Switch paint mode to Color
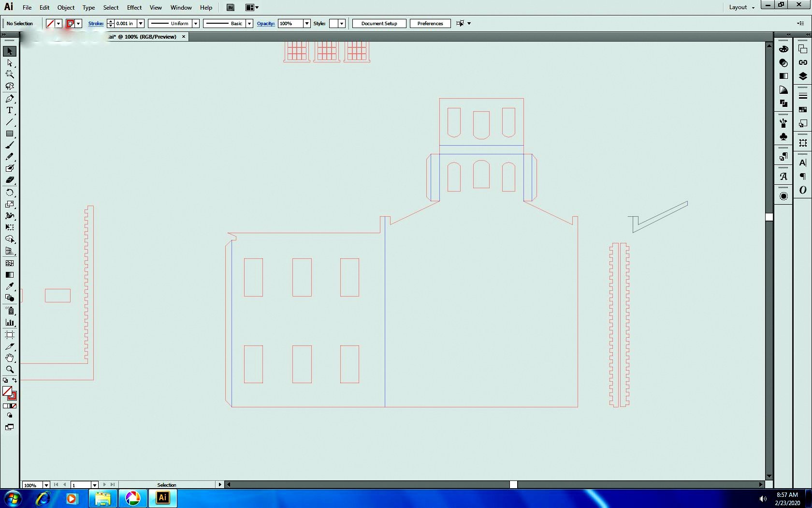This screenshot has width=812, height=508. [x=5, y=406]
